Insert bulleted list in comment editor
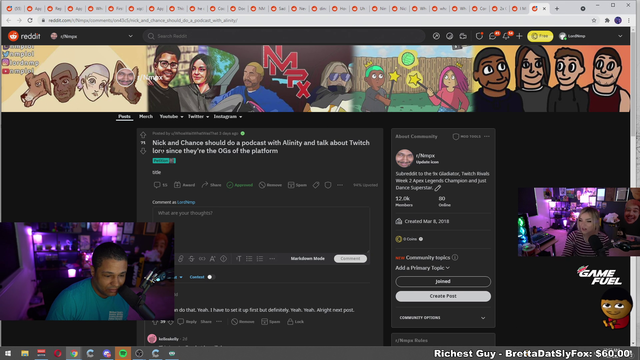The image size is (640, 360). point(249,258)
